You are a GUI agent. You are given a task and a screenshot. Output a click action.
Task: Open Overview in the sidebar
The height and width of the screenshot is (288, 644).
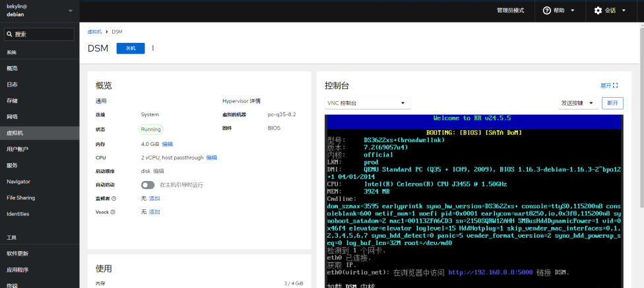40,68
